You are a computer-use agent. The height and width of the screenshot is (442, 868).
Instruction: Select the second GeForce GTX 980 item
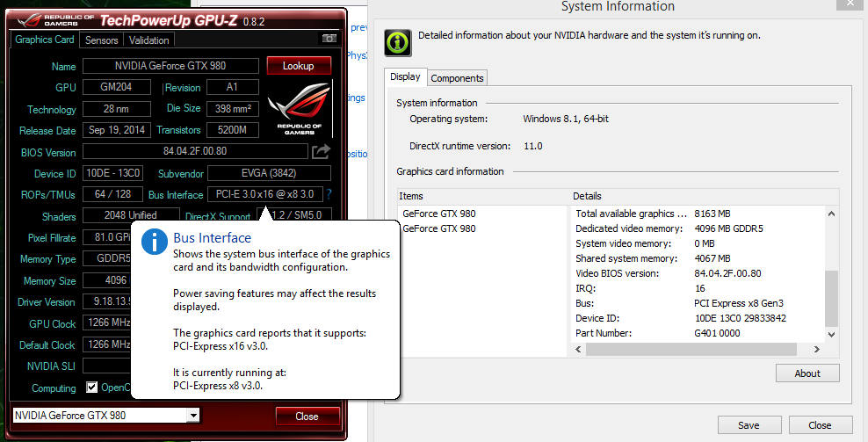click(439, 228)
